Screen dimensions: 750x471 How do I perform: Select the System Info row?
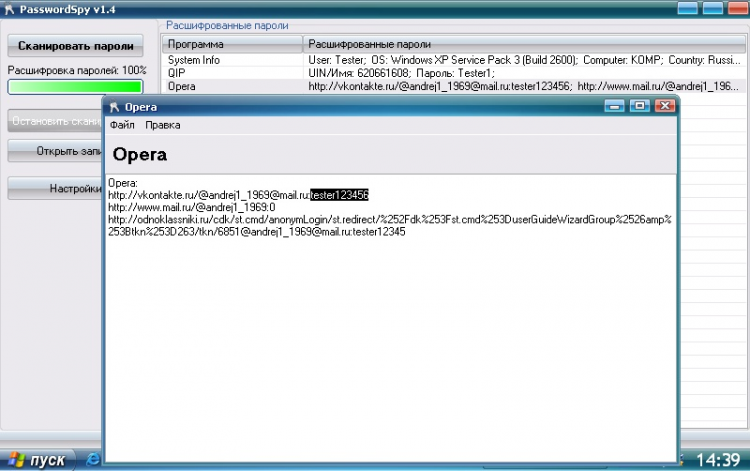453,60
